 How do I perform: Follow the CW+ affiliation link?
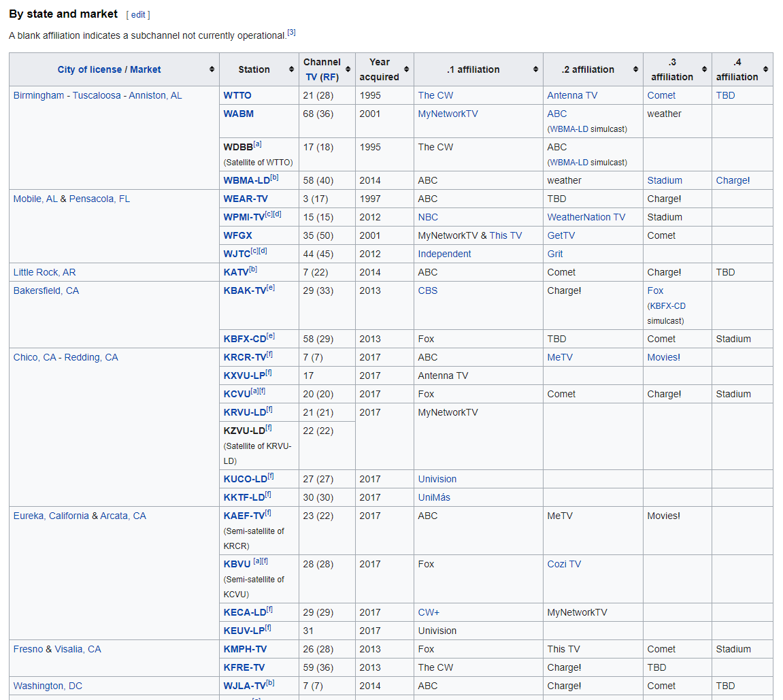click(429, 613)
